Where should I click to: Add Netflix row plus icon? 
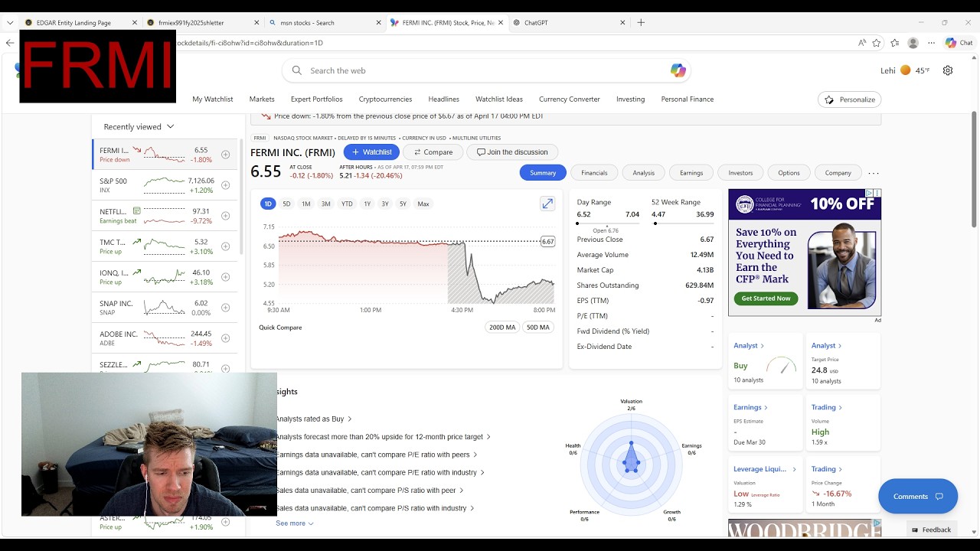[225, 216]
